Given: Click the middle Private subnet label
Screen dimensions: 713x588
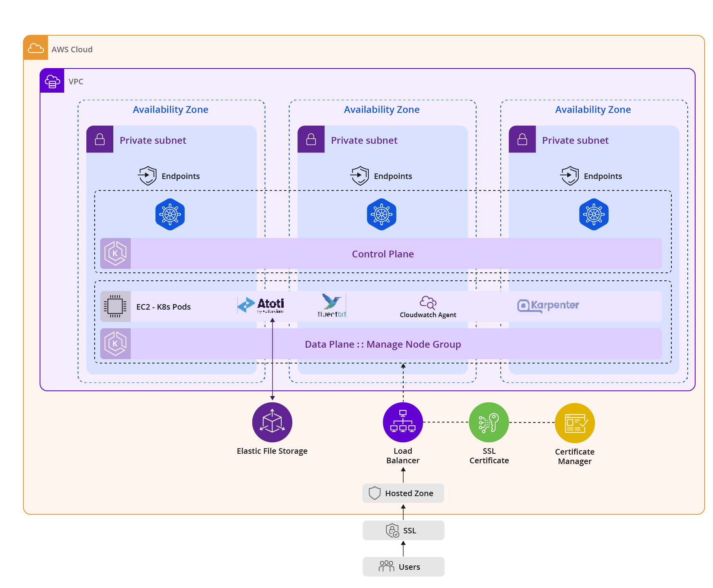Looking at the screenshot, I should coord(364,140).
